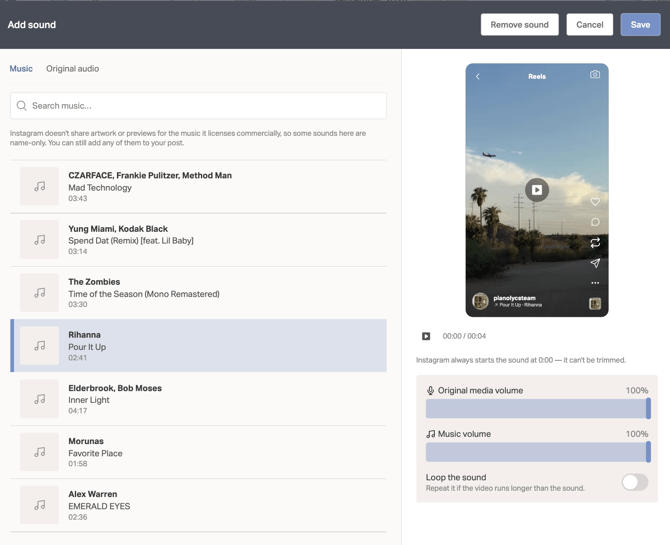This screenshot has width=670, height=545.
Task: Click the music note icon for Pour It Up
Action: coord(39,346)
